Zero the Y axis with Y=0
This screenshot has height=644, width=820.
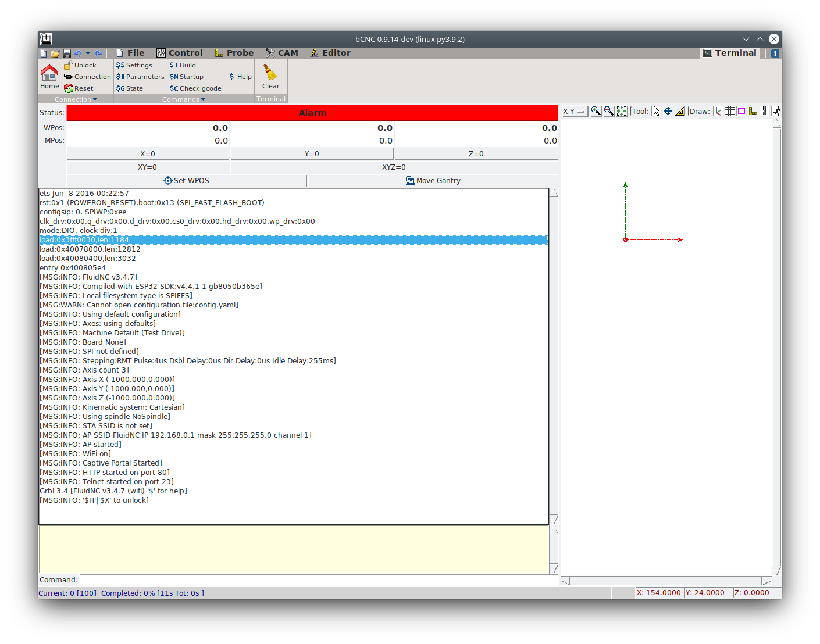tap(312, 154)
